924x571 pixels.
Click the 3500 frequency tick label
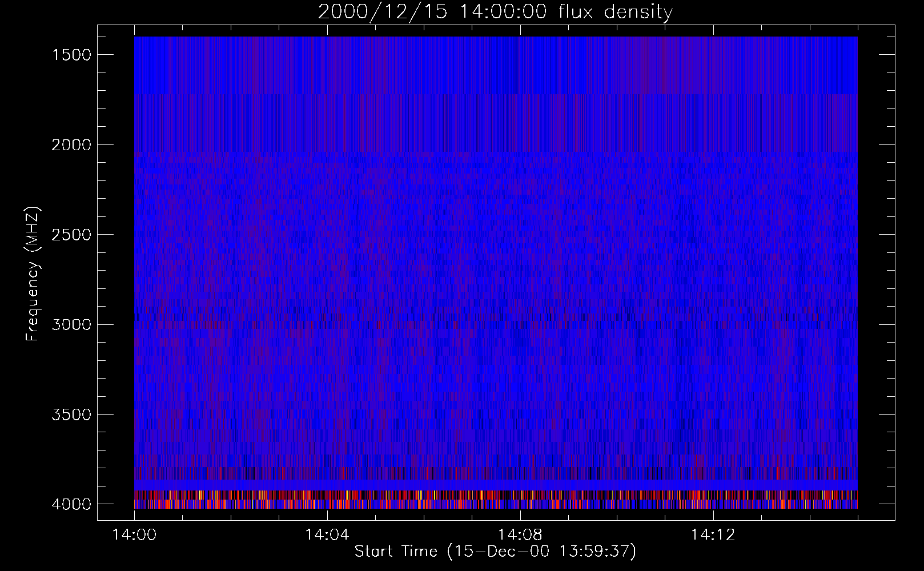point(71,415)
